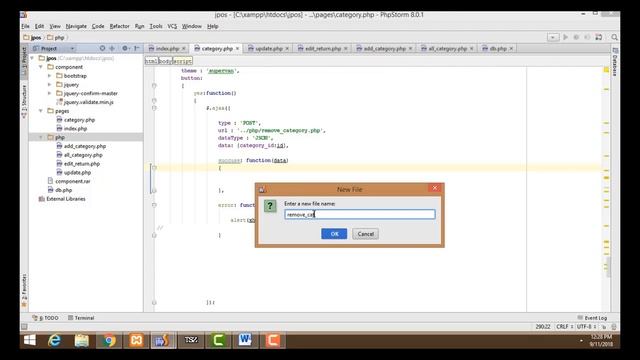Click the scroll from source icon
Image resolution: width=640 pixels, height=360 pixels.
tap(102, 48)
